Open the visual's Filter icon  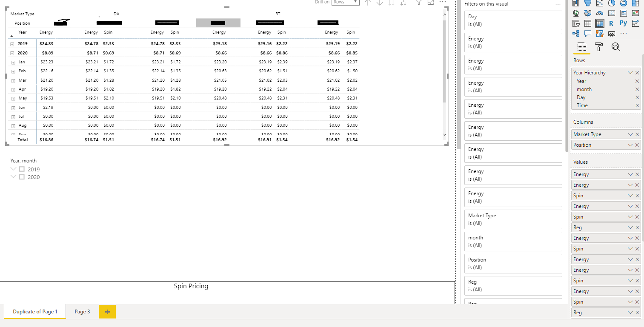pyautogui.click(x=419, y=3)
